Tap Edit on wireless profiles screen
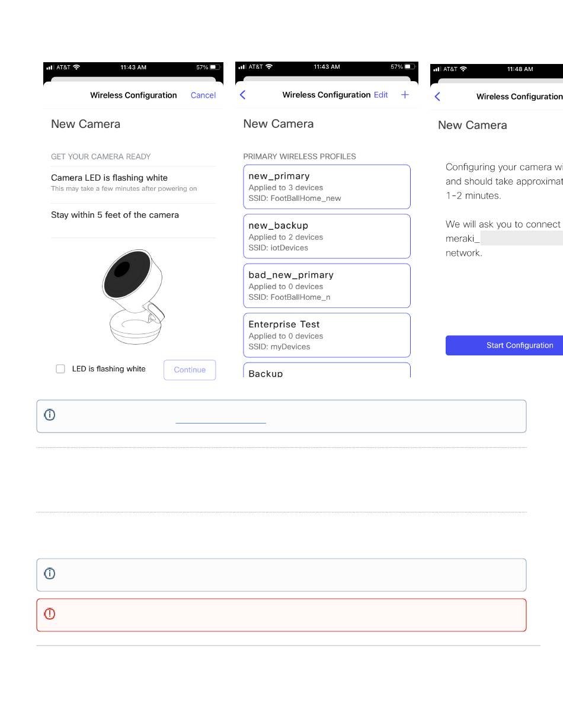This screenshot has width=563, height=728. point(381,95)
